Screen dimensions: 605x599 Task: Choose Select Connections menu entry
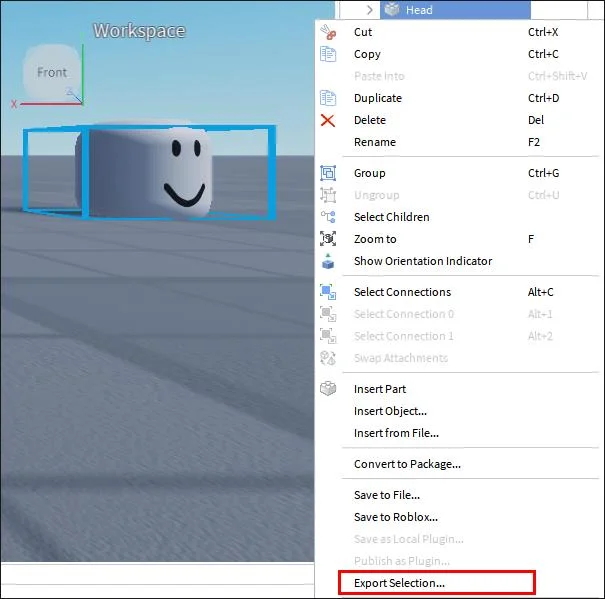457,292
